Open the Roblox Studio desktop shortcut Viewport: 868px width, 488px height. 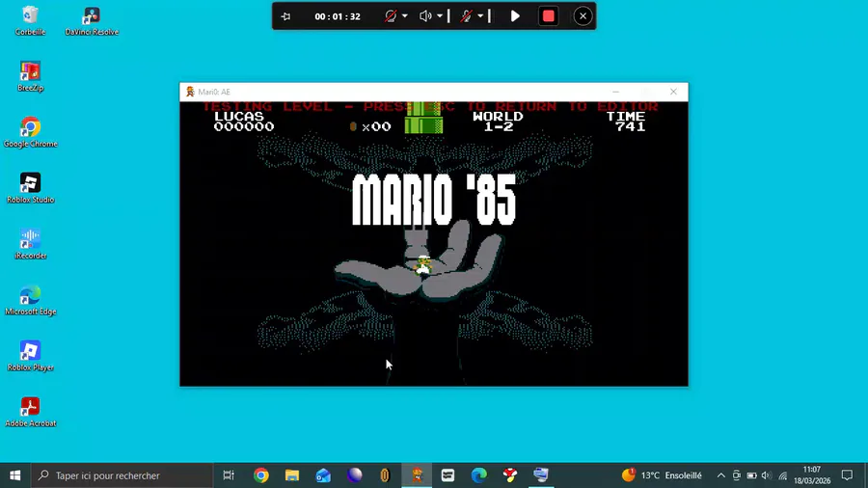tap(31, 189)
